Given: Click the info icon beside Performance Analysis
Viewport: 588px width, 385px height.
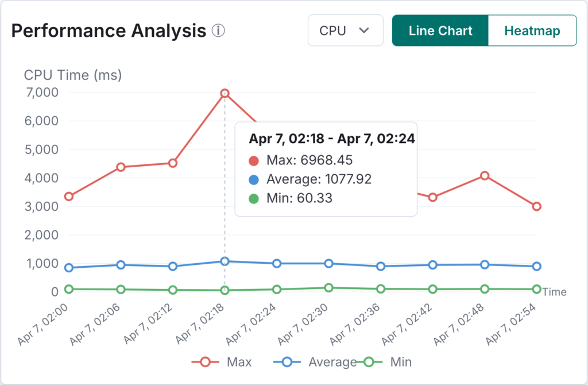Looking at the screenshot, I should pyautogui.click(x=218, y=30).
